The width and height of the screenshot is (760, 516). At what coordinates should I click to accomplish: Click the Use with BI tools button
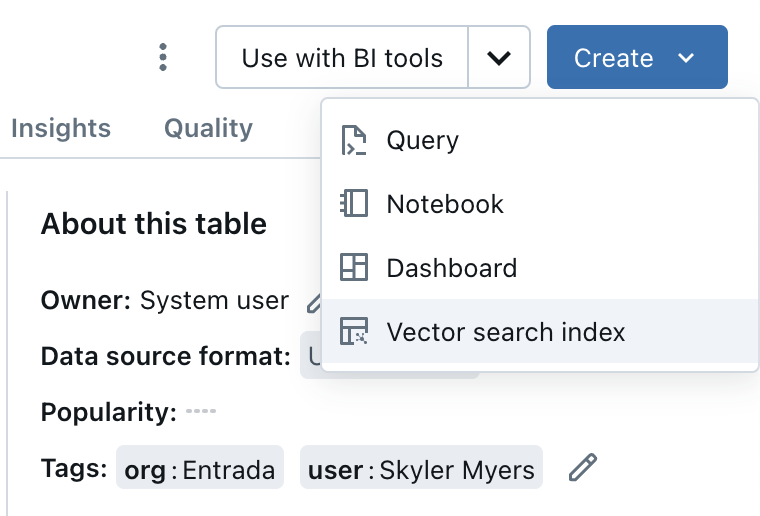pos(342,57)
